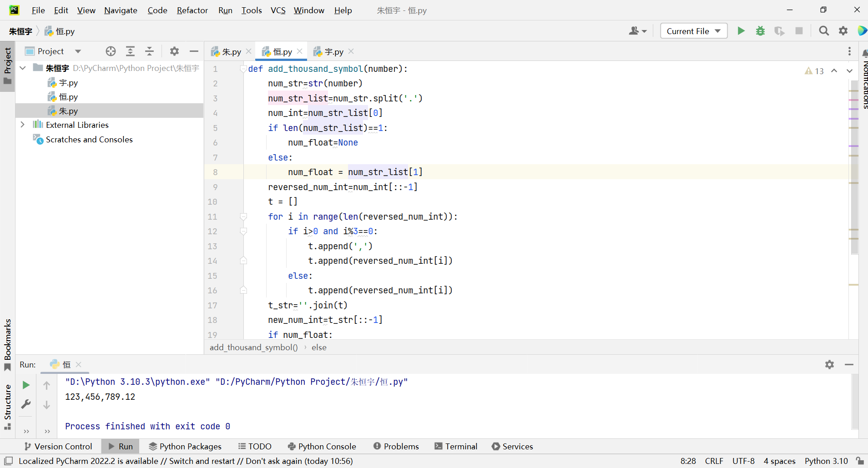The image size is (868, 468).
Task: Hide the Project tool window
Action: click(194, 51)
